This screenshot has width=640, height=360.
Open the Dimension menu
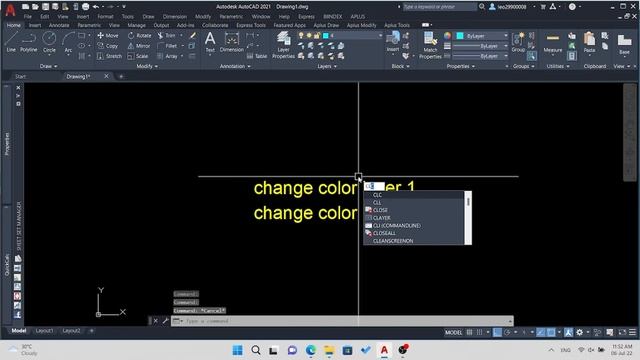click(175, 17)
